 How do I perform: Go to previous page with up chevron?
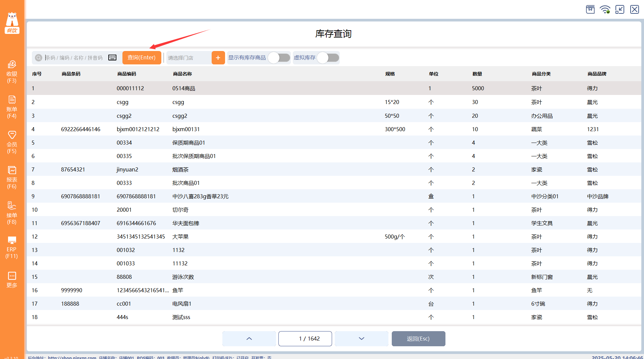(249, 339)
